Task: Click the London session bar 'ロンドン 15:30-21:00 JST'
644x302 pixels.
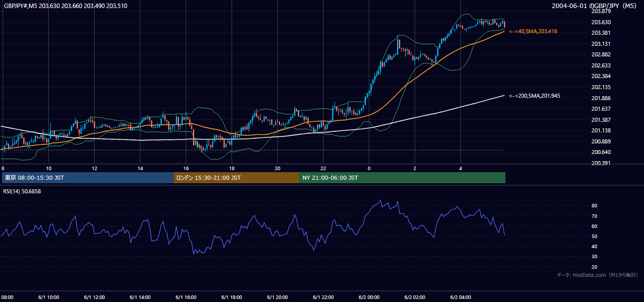Action: click(236, 178)
